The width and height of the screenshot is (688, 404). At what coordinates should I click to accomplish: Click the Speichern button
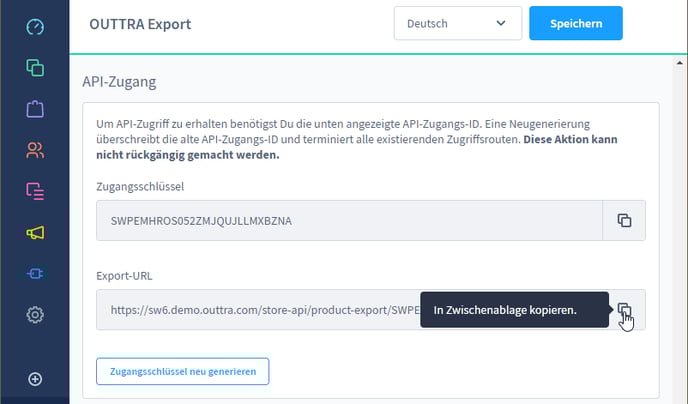click(x=576, y=23)
